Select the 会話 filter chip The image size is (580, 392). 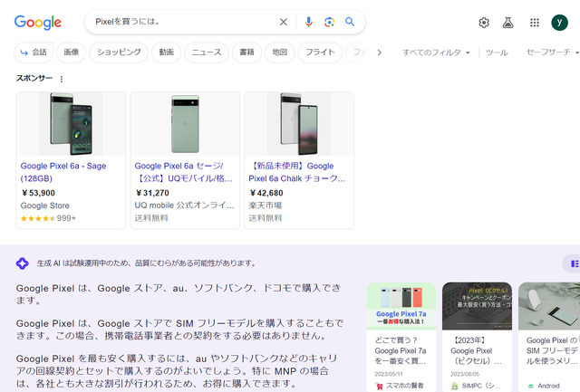pos(34,53)
